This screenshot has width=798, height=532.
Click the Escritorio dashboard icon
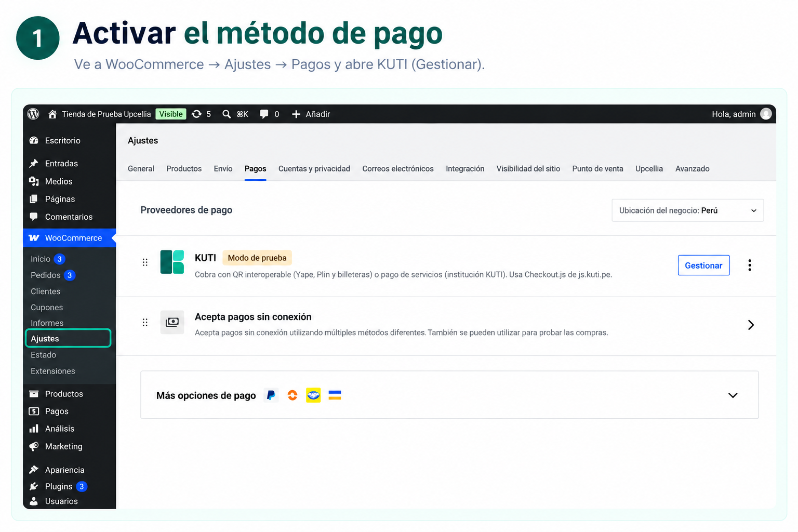point(34,140)
